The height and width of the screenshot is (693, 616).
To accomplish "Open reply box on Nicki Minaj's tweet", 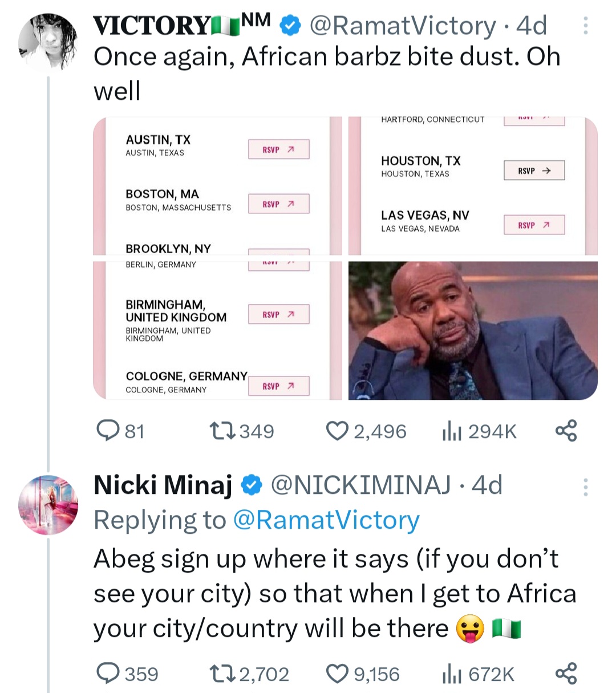I will 107,674.
